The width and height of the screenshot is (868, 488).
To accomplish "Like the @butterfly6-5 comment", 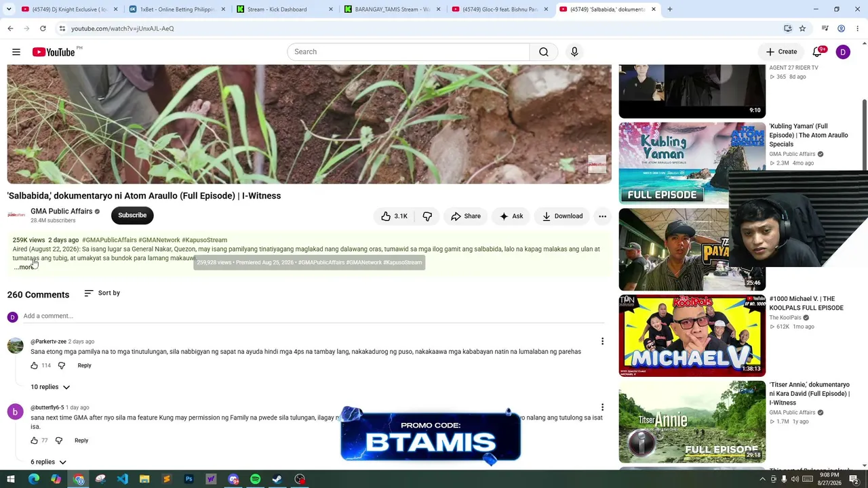I will (x=35, y=441).
